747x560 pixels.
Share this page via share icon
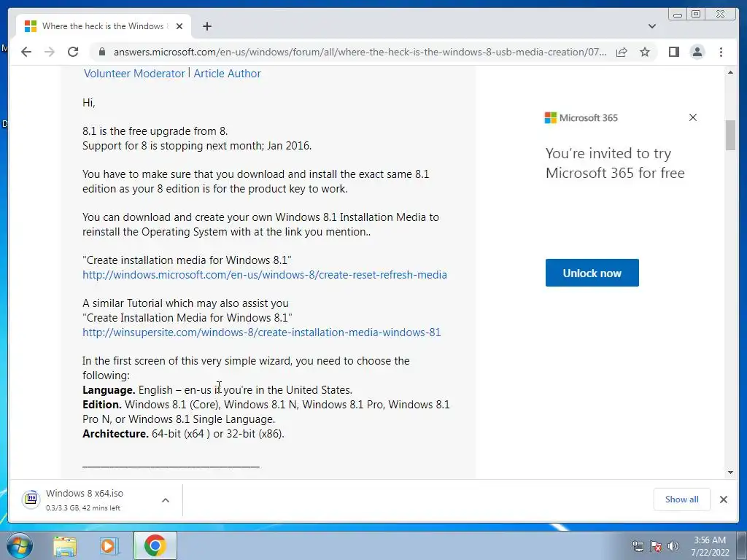click(622, 52)
